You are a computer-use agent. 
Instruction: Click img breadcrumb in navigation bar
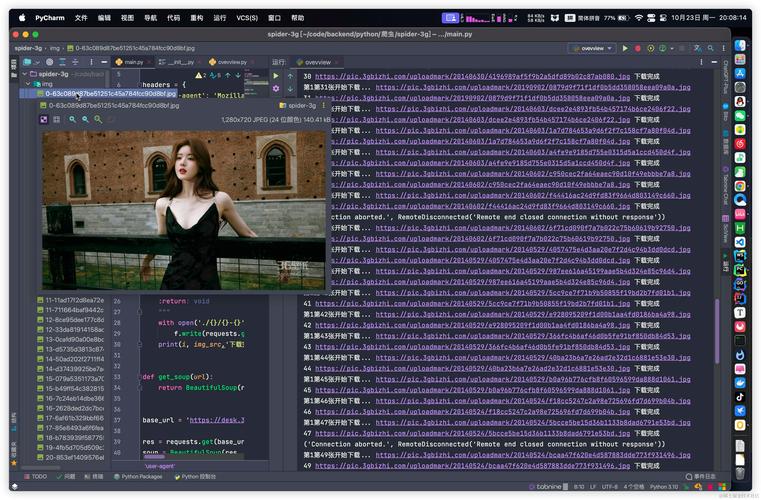pos(55,49)
